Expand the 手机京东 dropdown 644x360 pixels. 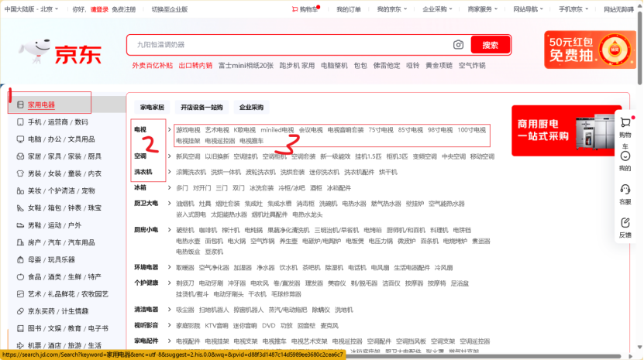pyautogui.click(x=573, y=9)
